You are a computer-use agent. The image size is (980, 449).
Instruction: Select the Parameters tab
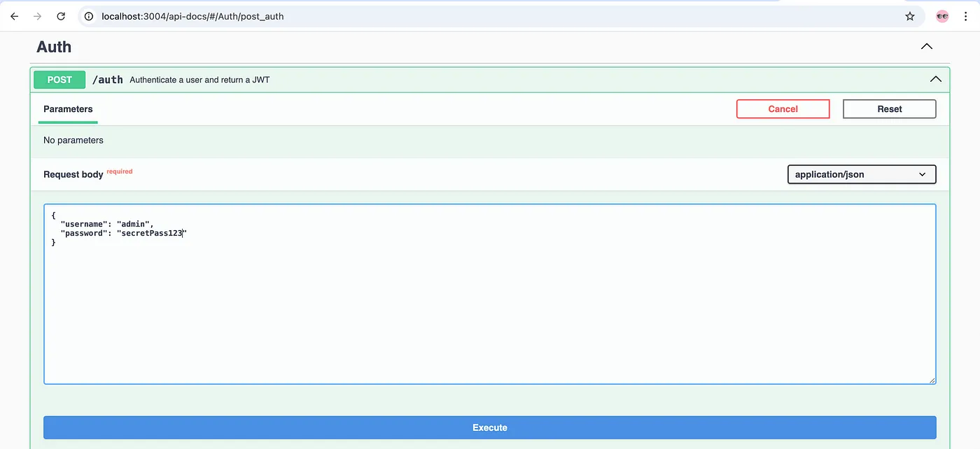(x=68, y=109)
